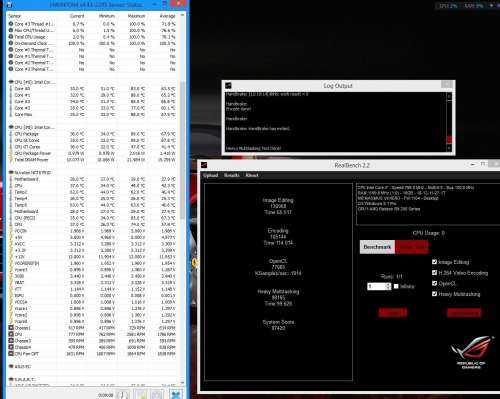The image size is (500, 399).
Task: Click the red scrollbar thumb in Log Output
Action: [449, 139]
